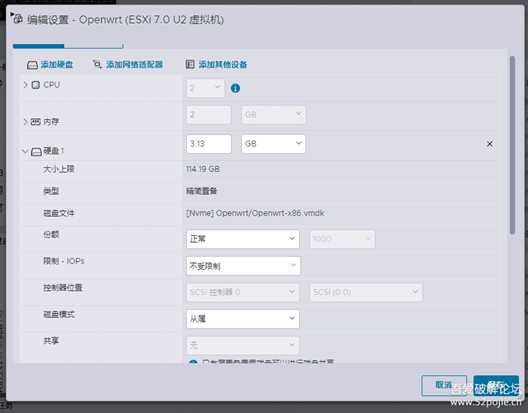The width and height of the screenshot is (528, 413).
Task: Open the 磁盘模式 dropdown showing 从属
Action: click(243, 319)
